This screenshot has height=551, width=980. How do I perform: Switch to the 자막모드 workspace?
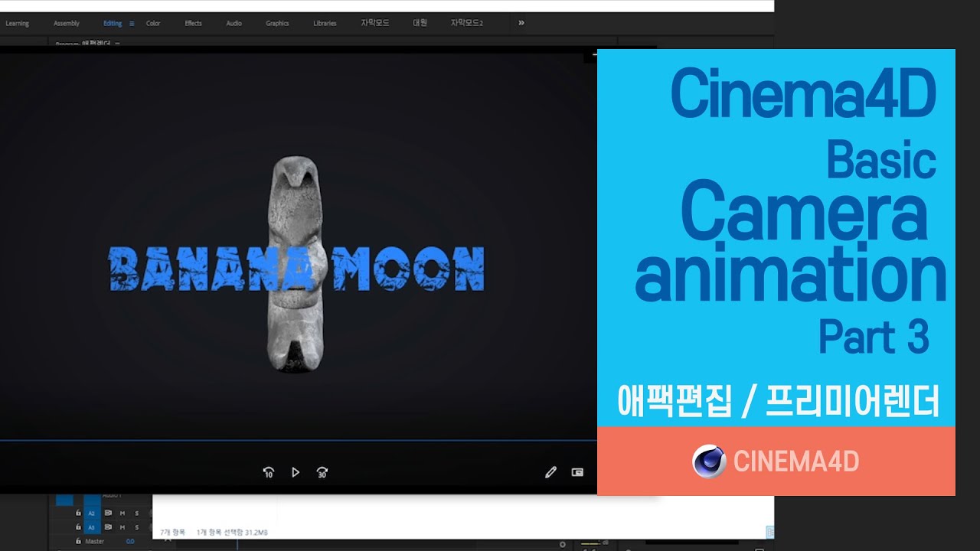[x=375, y=23]
